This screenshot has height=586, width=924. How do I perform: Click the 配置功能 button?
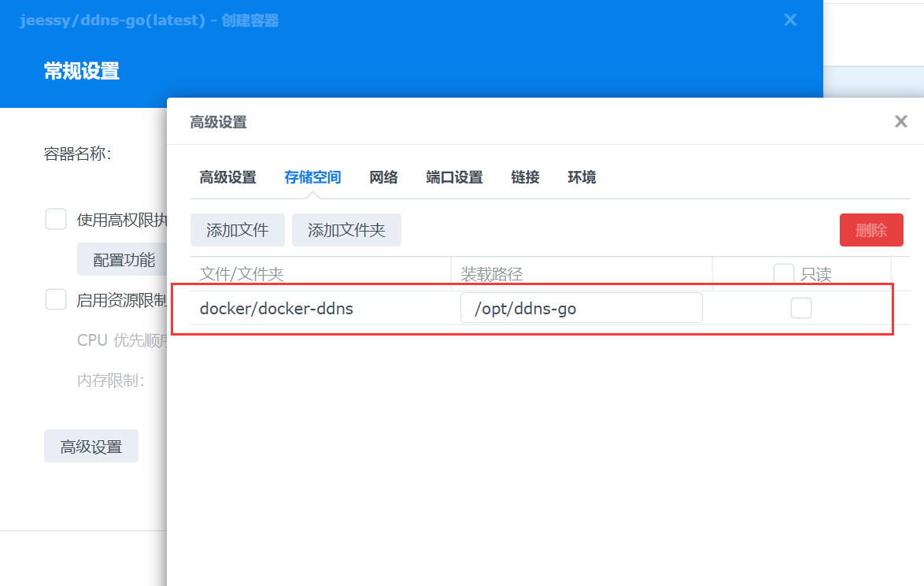coord(124,260)
